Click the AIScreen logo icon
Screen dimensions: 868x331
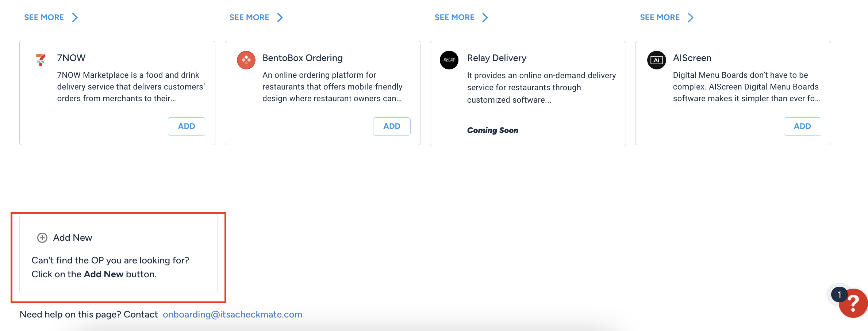656,60
